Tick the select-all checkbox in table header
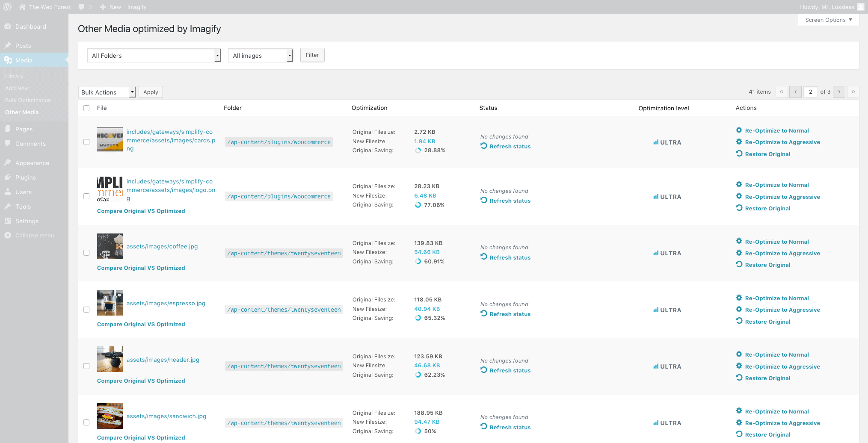This screenshot has width=868, height=443. (x=86, y=108)
